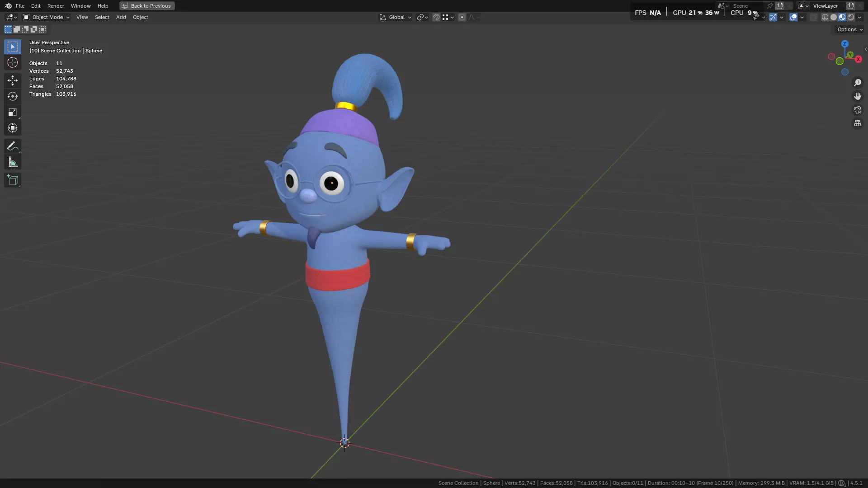Viewport: 868px width, 488px height.
Task: Toggle X-Ray mode
Action: pos(813,17)
